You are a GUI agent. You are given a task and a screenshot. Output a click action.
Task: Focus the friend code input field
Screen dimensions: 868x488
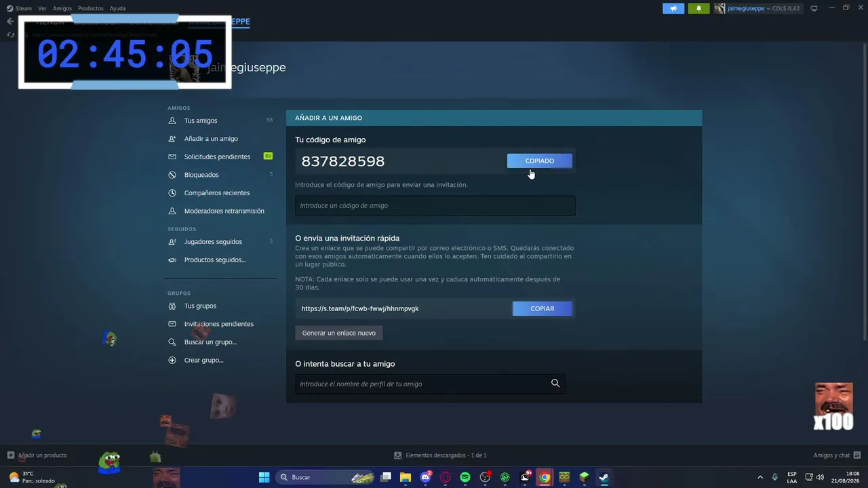pyautogui.click(x=435, y=205)
